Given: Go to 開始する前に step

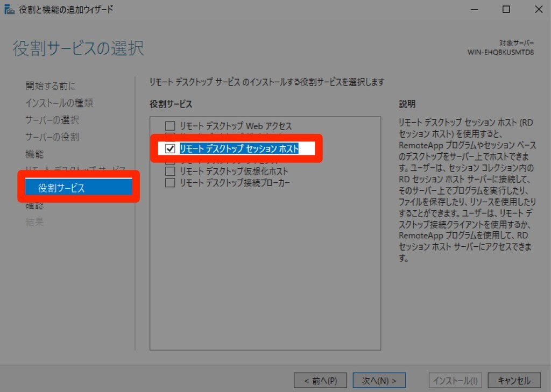Looking at the screenshot, I should pyautogui.click(x=50, y=85).
